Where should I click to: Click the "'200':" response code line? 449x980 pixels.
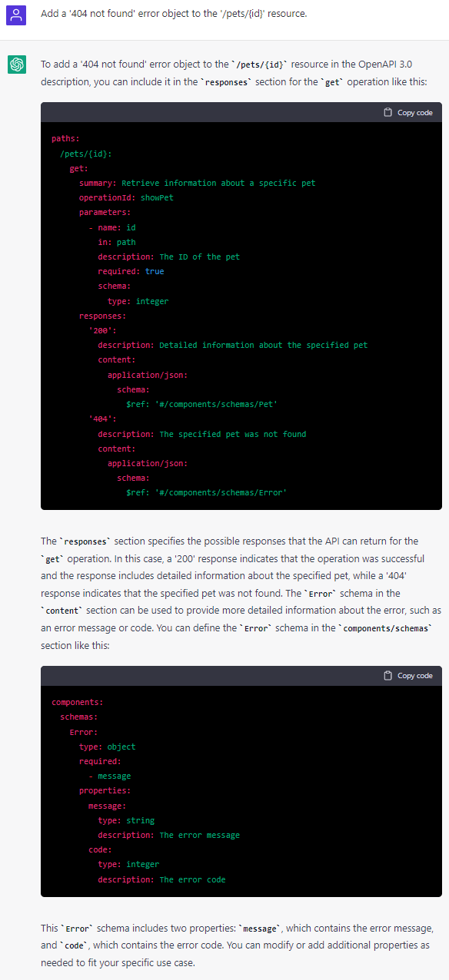[102, 331]
